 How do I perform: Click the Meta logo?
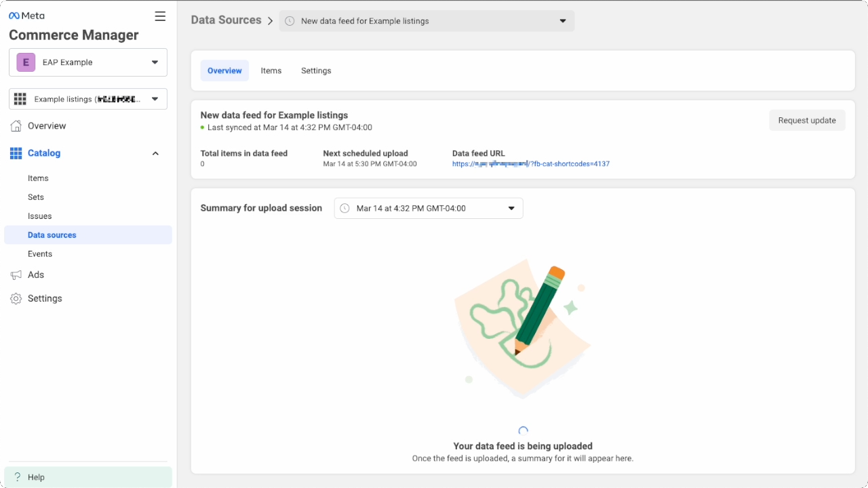click(x=26, y=16)
